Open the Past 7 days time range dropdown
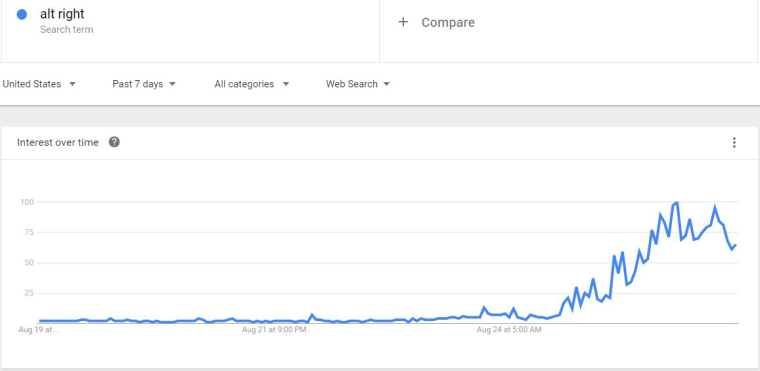The width and height of the screenshot is (760, 371). coord(144,84)
